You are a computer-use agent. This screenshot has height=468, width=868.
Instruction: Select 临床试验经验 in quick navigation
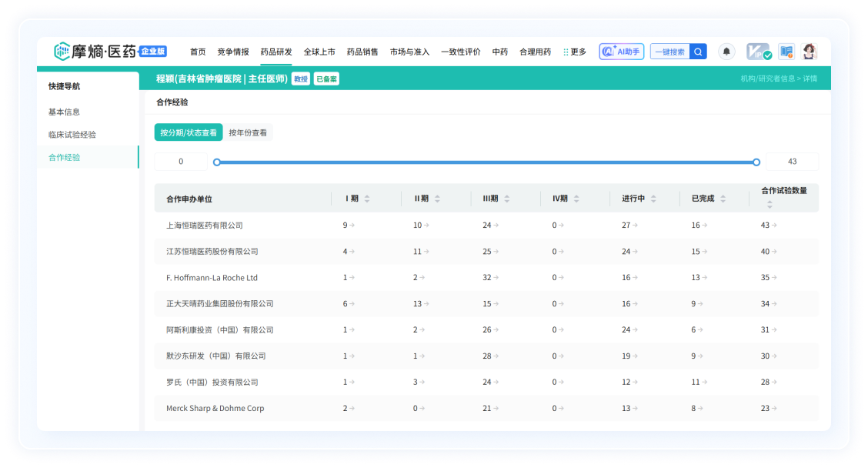click(72, 135)
